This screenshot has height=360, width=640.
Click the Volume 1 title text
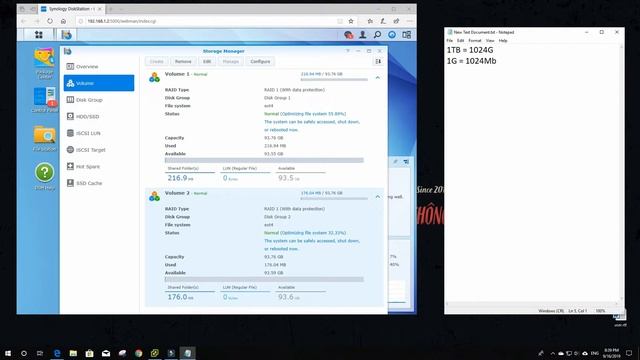(x=177, y=74)
